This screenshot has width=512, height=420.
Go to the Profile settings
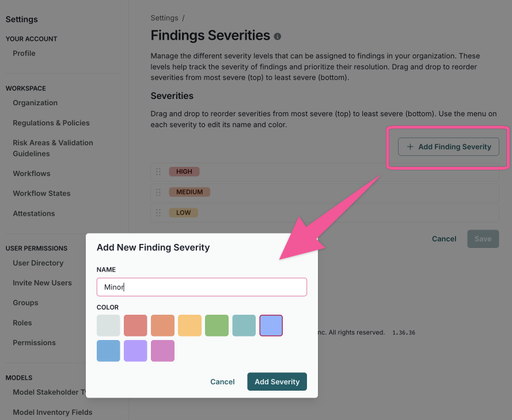click(24, 53)
